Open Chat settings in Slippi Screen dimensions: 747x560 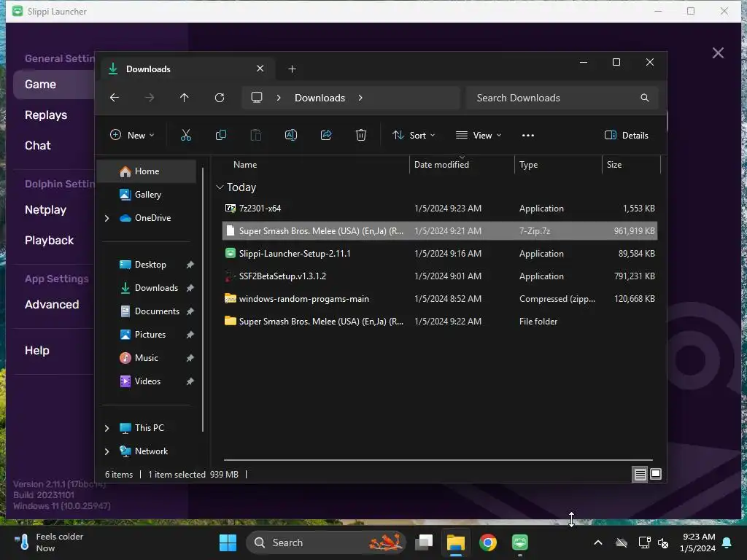point(38,145)
